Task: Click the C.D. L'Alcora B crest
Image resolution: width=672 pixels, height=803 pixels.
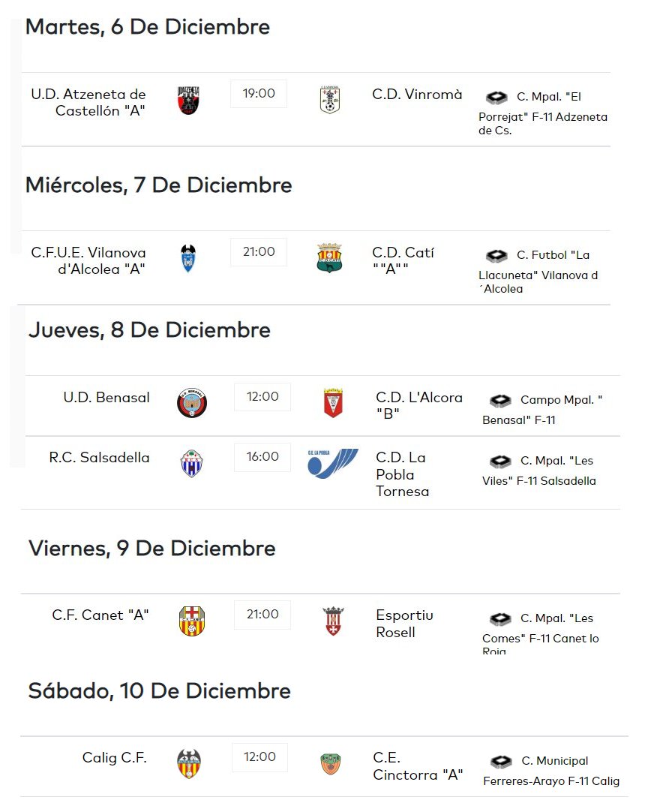Action: pos(333,403)
